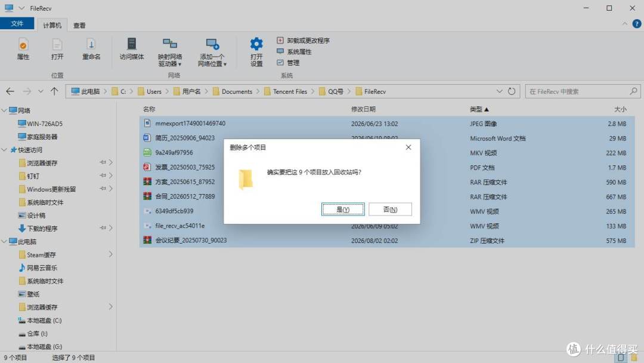Viewport: 644px width, 363px height.
Task: Collapse the 快速访问 tree node
Action: (4, 150)
